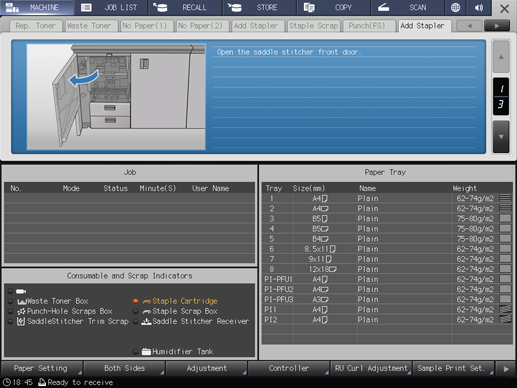This screenshot has width=517, height=388.
Task: Select the Staple Cartridge indicator icon
Action: 147,301
